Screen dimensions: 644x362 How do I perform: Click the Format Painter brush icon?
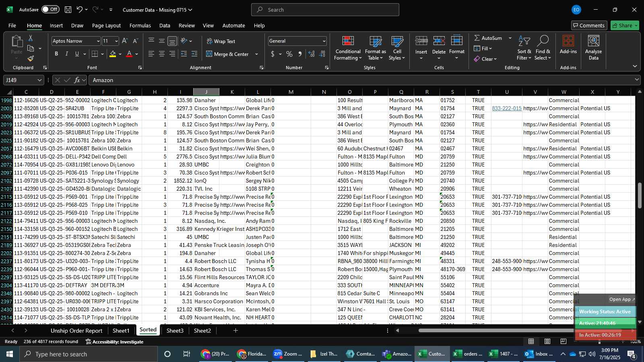pyautogui.click(x=31, y=59)
